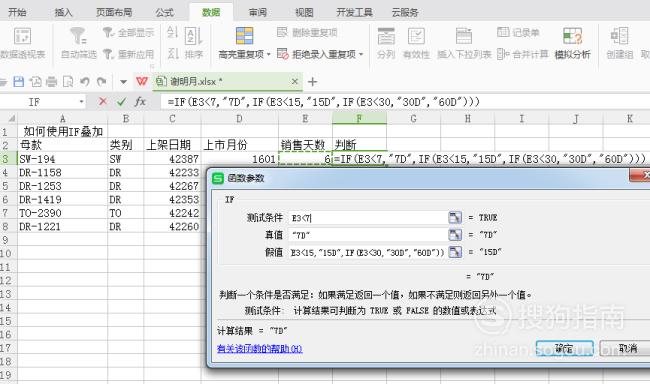Open the function help link 有关该函数的帮助
Screen dimensions: 650x384
[x=260, y=349]
